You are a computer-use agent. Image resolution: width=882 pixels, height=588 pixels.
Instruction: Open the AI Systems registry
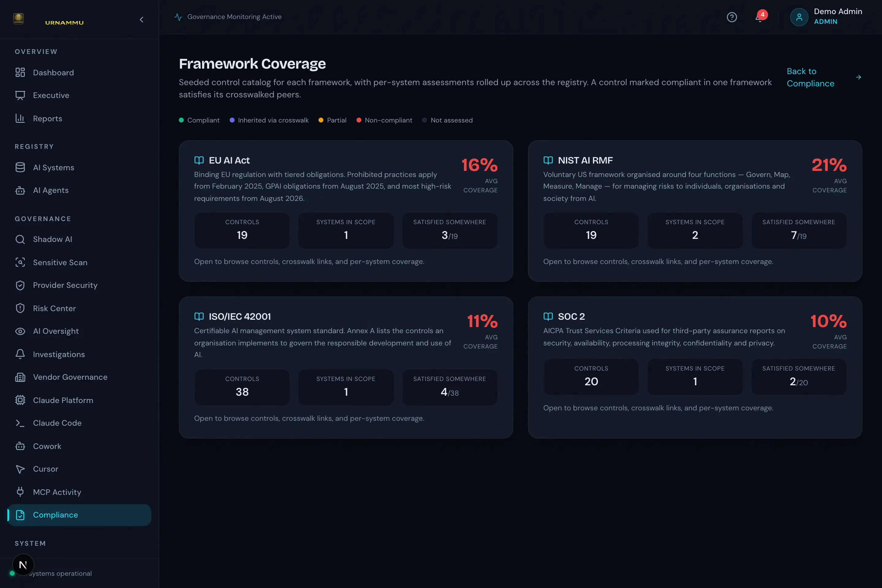(79, 167)
